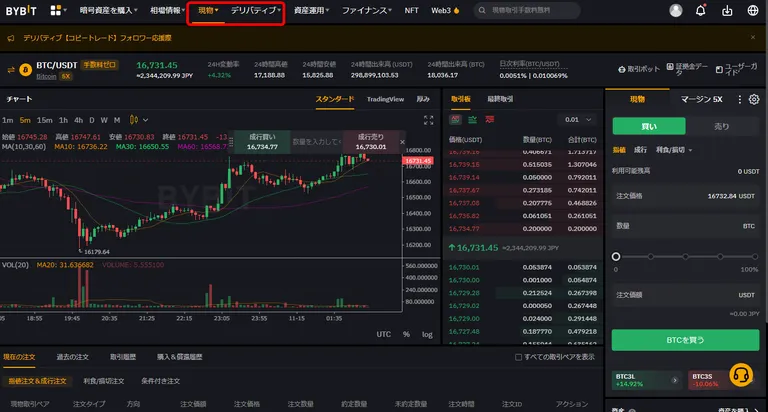
Task: Click the download app icon
Action: click(727, 10)
